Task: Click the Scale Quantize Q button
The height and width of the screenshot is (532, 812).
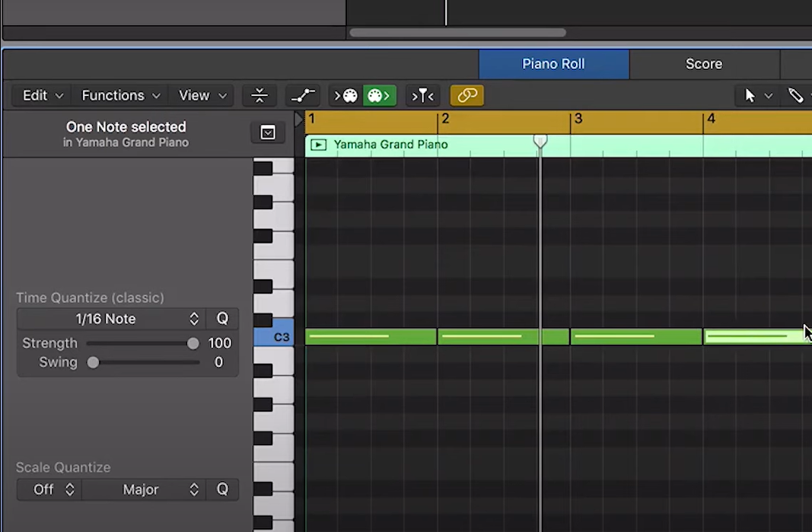Action: click(222, 489)
